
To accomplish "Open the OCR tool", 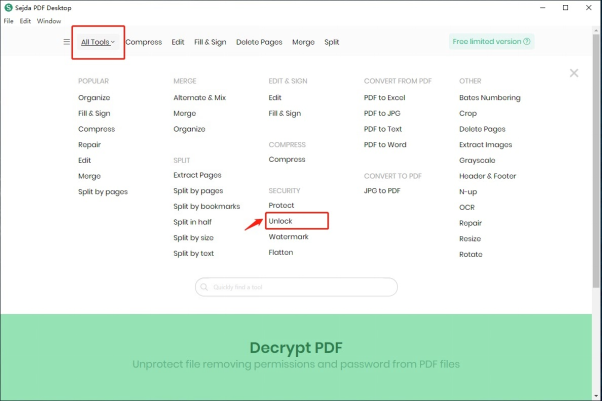I will point(467,207).
